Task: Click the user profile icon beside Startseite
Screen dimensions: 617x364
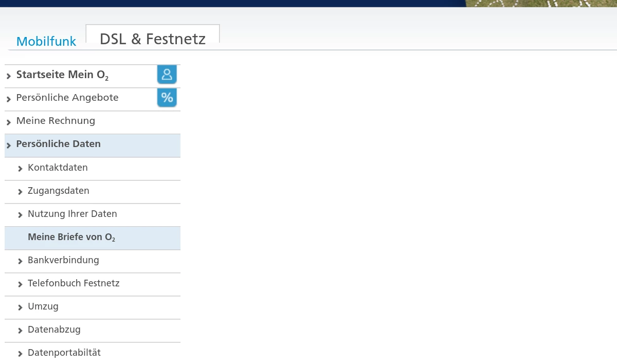Action: pos(167,75)
